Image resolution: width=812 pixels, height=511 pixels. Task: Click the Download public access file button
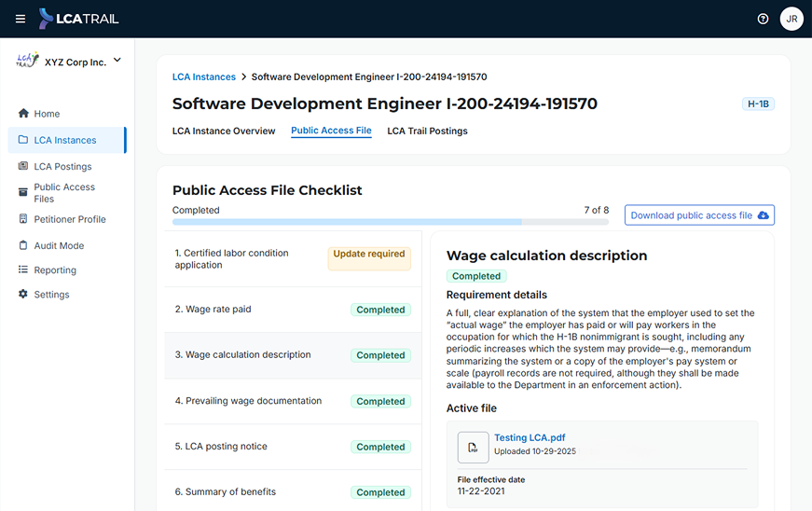pyautogui.click(x=699, y=214)
